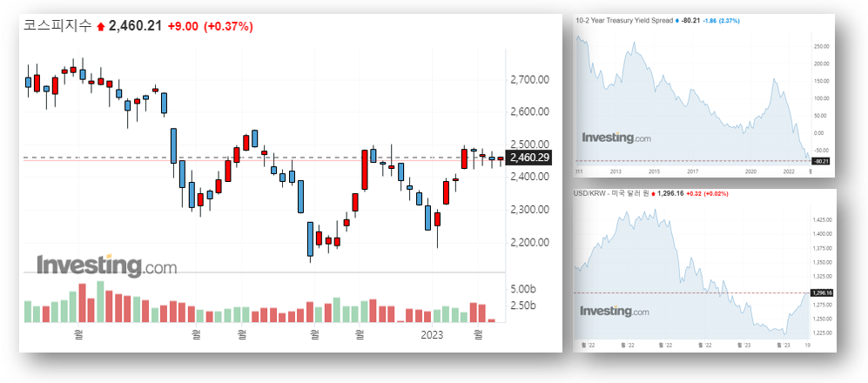Click the 5.00b volume axis label

pos(522,289)
